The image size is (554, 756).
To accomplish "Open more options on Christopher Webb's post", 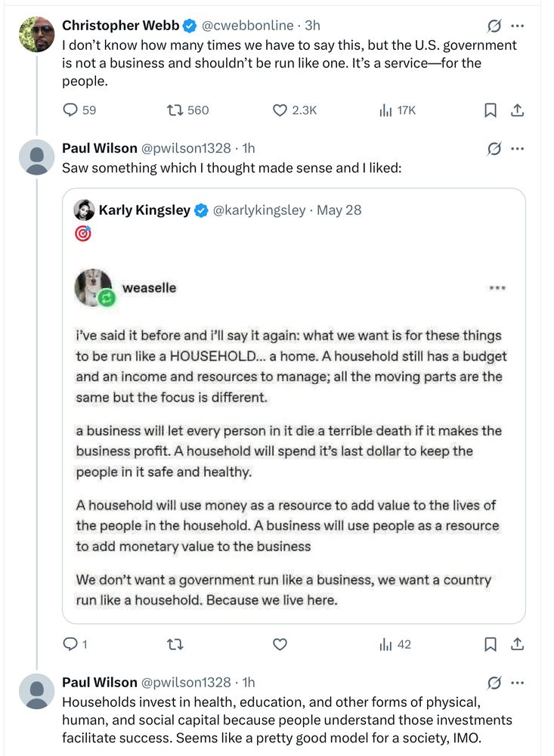I will [518, 26].
